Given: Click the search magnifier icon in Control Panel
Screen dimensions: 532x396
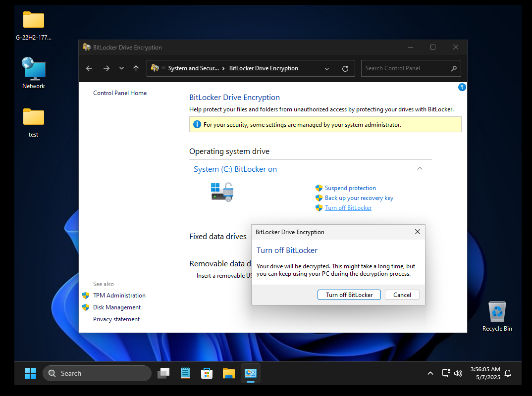Looking at the screenshot, I should 454,68.
